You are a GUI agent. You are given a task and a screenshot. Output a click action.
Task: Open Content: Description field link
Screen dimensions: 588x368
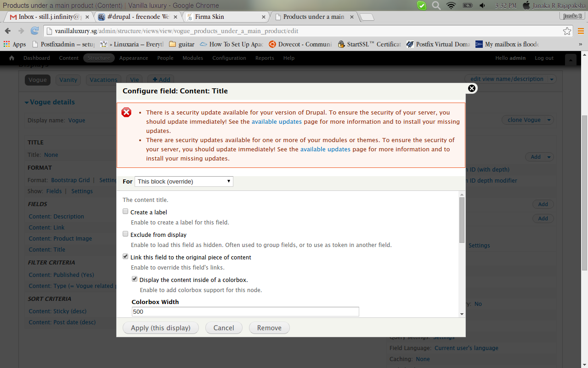click(57, 217)
